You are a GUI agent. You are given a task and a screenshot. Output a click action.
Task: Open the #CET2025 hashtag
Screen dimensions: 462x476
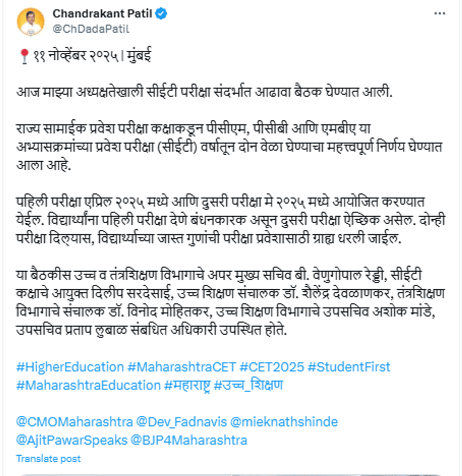pyautogui.click(x=272, y=367)
